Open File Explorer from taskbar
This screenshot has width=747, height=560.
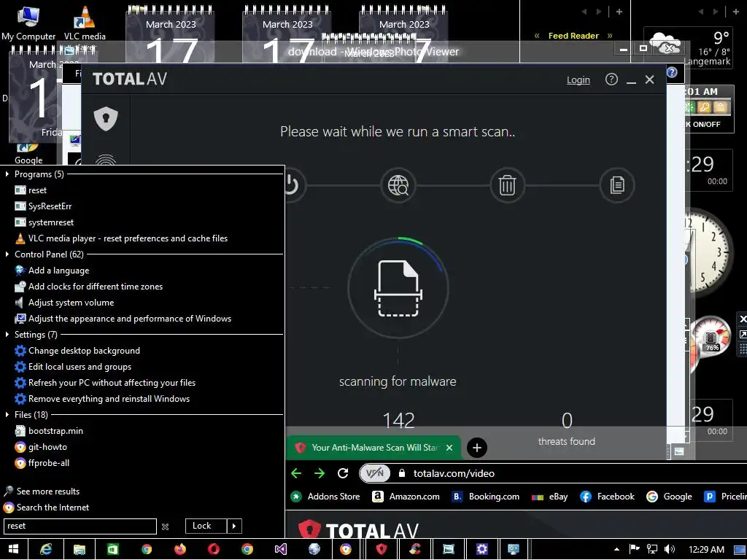point(80,550)
